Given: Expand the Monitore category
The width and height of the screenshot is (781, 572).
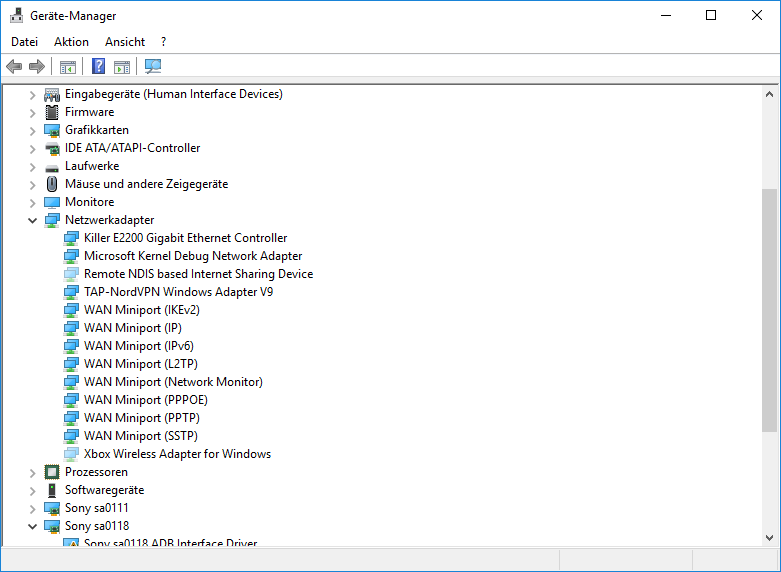Looking at the screenshot, I should 32,203.
